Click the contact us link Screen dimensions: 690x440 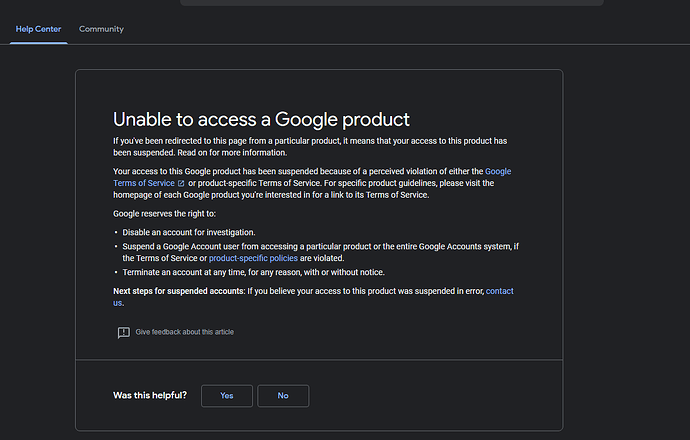tap(499, 291)
